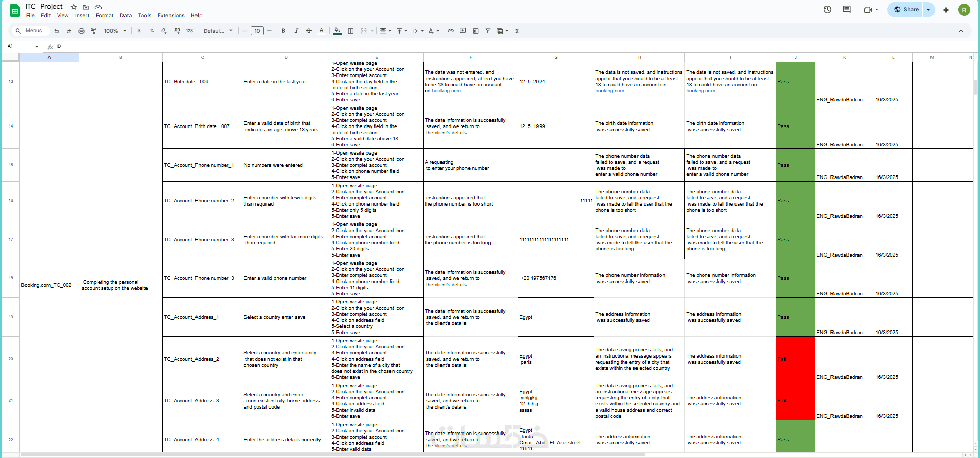Select row 20 header
The width and height of the screenshot is (980, 458).
(11, 359)
